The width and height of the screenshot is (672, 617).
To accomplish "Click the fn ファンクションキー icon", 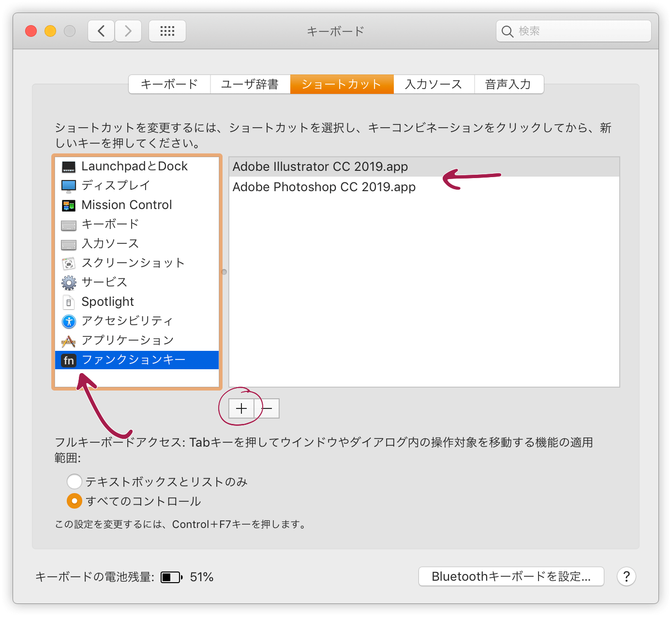I will 69,361.
